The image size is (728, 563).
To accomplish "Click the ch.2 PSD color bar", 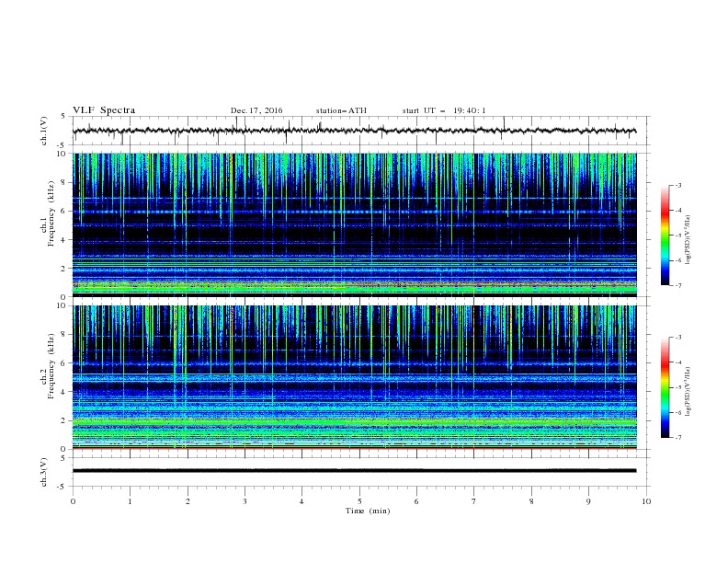I will (x=665, y=387).
